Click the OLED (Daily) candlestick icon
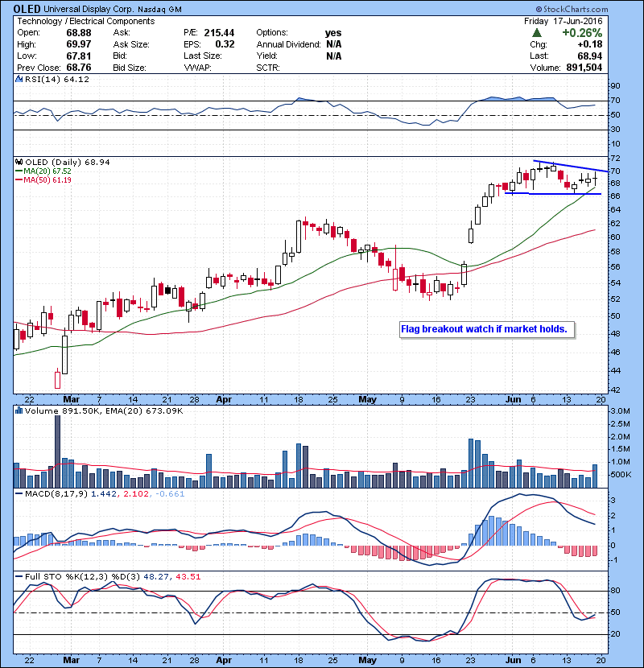The image size is (644, 668). tap(19, 163)
